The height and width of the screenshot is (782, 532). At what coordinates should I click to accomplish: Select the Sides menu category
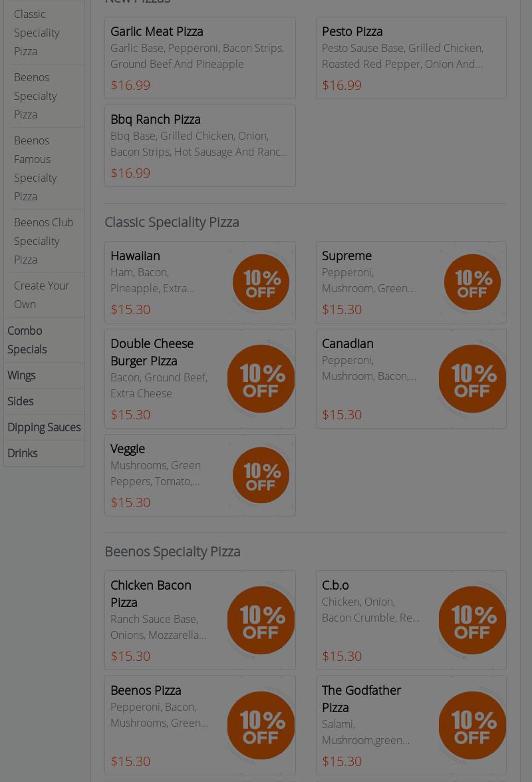[x=20, y=401]
